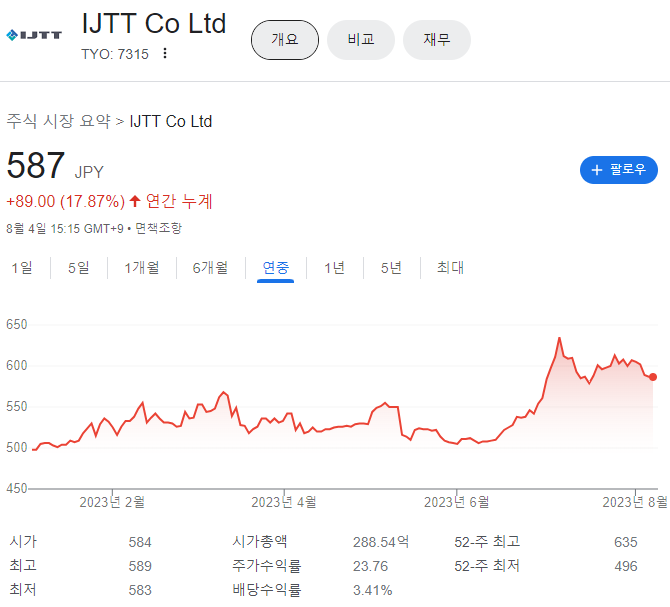Click the high price value 589
Image resolution: width=670 pixels, height=607 pixels.
140,566
